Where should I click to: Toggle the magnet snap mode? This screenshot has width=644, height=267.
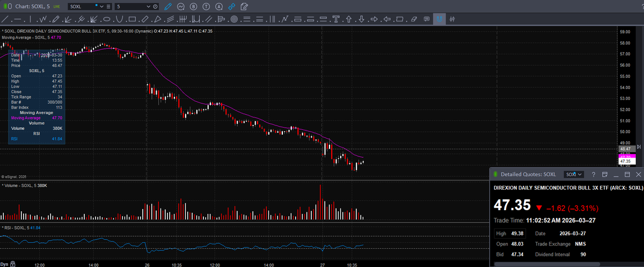click(439, 19)
